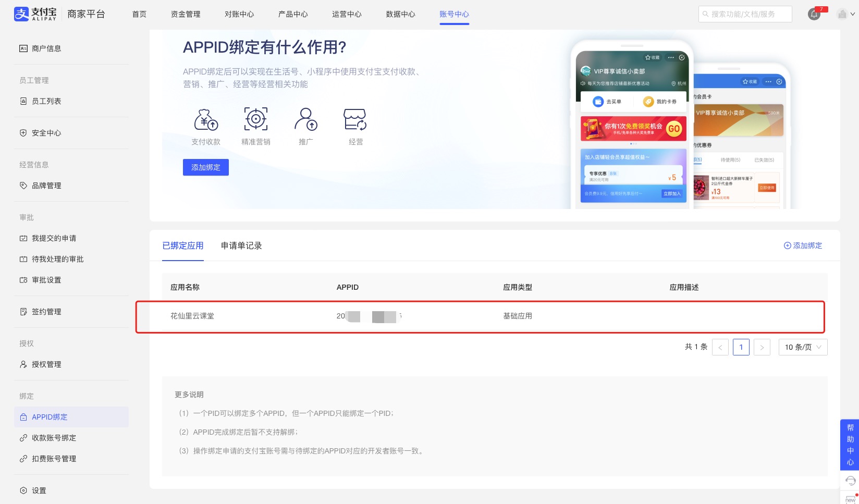Click the customer service headset icon
This screenshot has height=504, width=859.
click(x=850, y=480)
